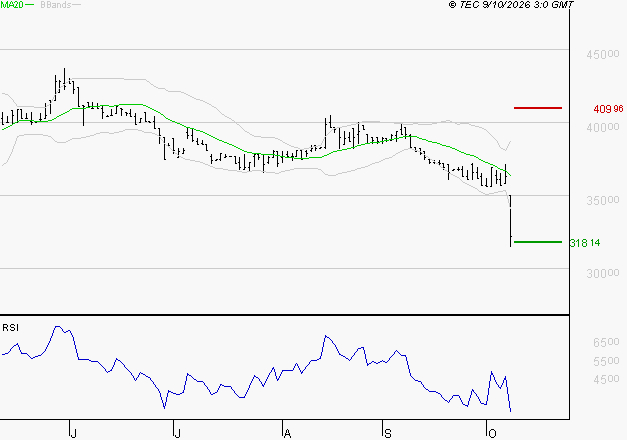627x440 pixels.
Task: Click the 400.00 price axis label
Action: click(x=603, y=127)
